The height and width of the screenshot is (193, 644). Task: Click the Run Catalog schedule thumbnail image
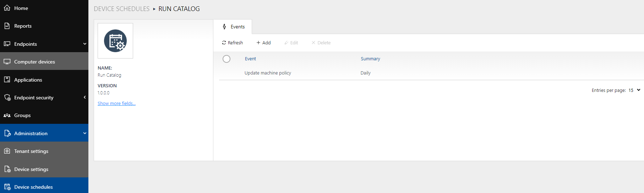(115, 41)
